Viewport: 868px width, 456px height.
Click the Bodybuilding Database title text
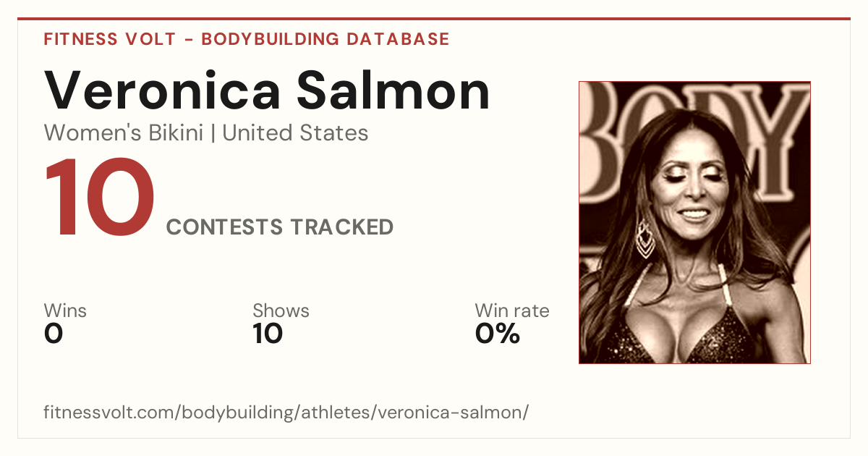[x=325, y=39]
